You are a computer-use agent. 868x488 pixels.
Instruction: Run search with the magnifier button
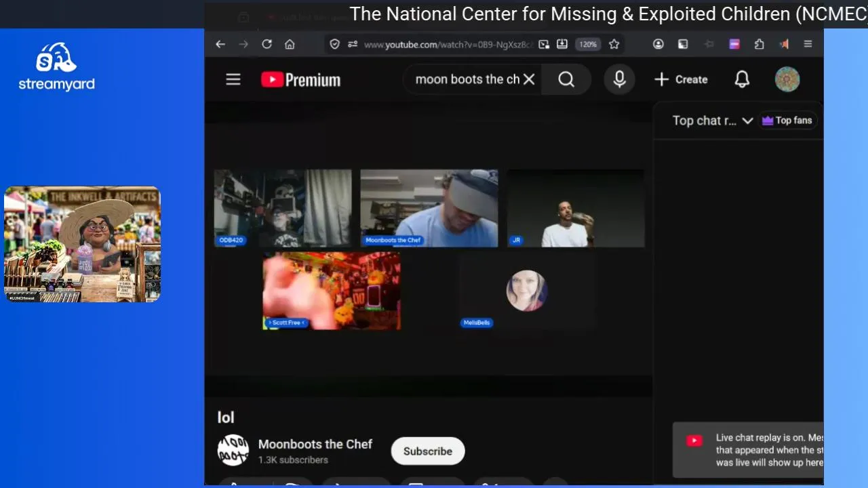(566, 79)
